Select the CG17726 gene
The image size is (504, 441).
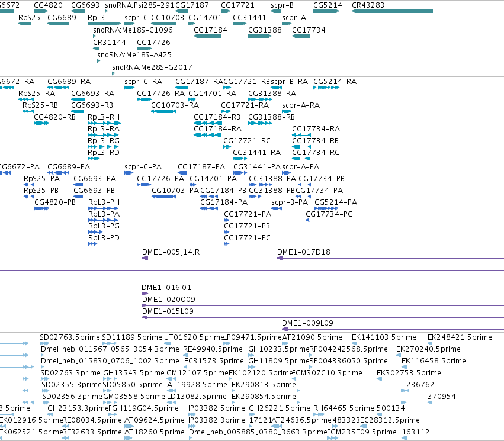pyautogui.click(x=144, y=49)
